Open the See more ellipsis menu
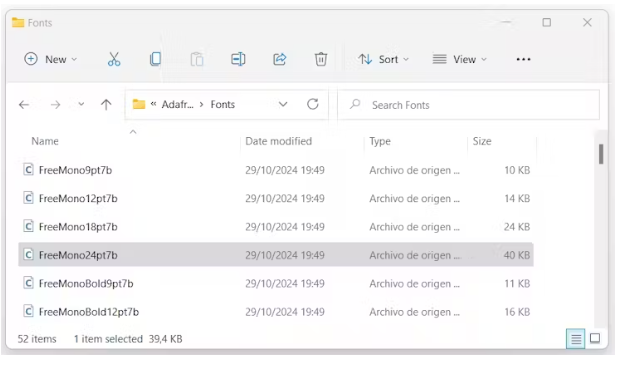This screenshot has width=631, height=367. 523,59
